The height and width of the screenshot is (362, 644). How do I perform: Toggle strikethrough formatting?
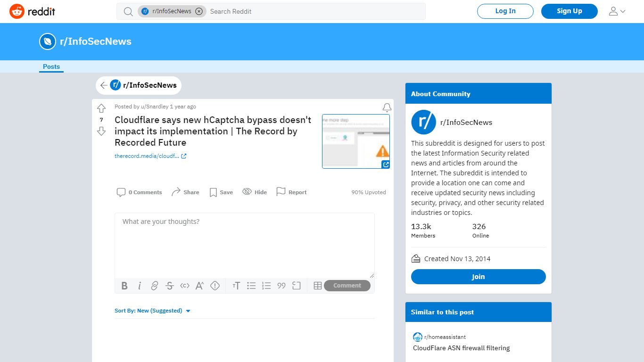pos(170,286)
